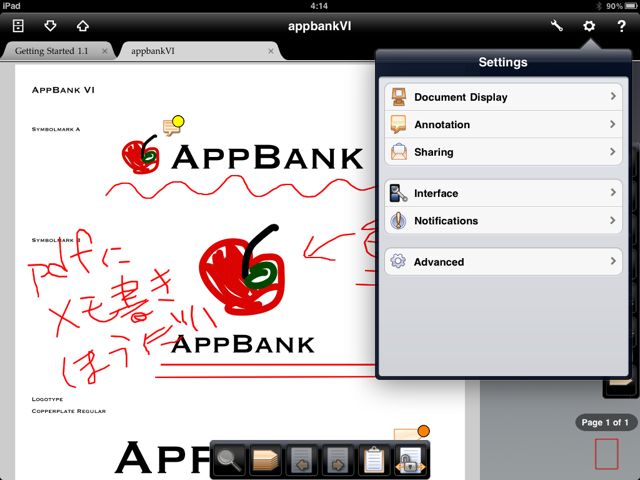Tap the 4:14 status bar clock

pos(319,6)
